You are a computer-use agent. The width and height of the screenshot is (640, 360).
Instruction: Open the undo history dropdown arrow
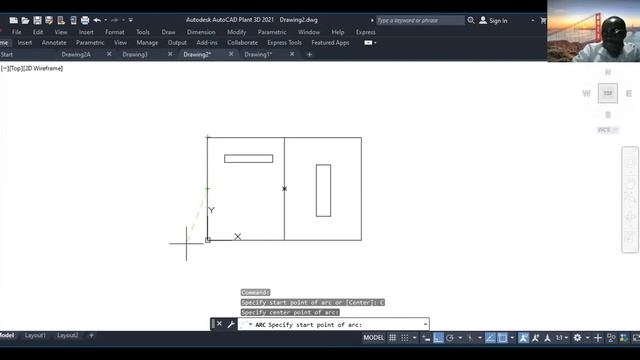tap(106, 20)
